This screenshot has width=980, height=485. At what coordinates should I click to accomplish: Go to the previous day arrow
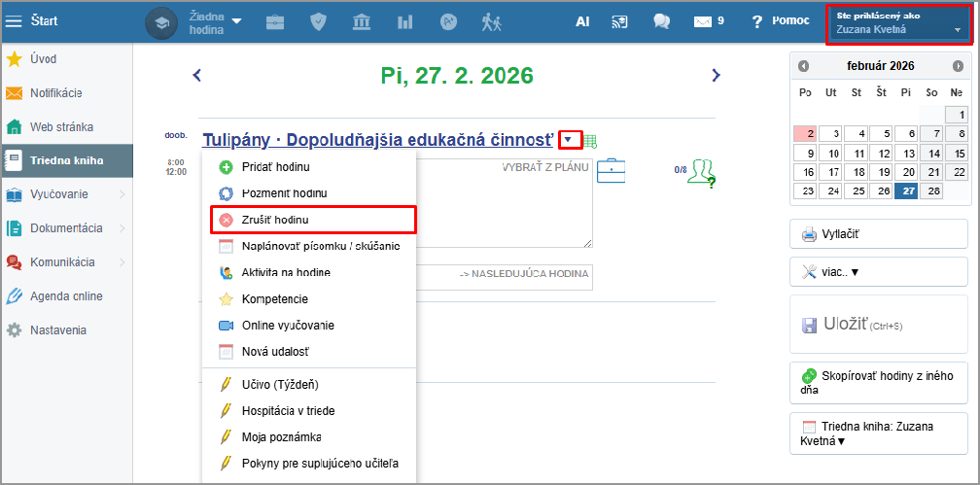[x=196, y=76]
